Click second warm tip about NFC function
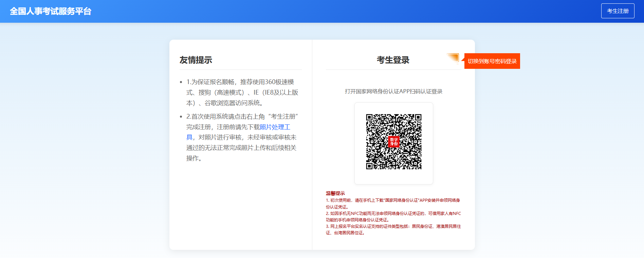This screenshot has height=258, width=644. pyautogui.click(x=393, y=214)
